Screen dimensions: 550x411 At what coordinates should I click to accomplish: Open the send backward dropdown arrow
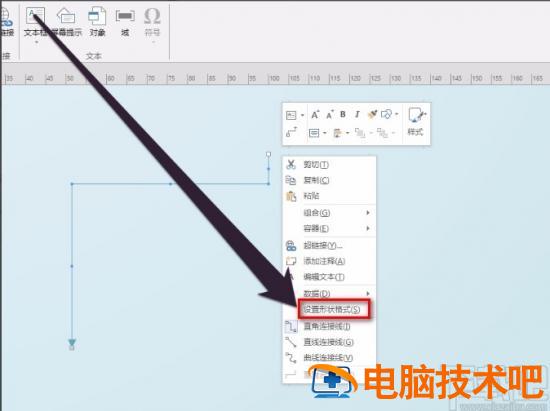pos(393,133)
